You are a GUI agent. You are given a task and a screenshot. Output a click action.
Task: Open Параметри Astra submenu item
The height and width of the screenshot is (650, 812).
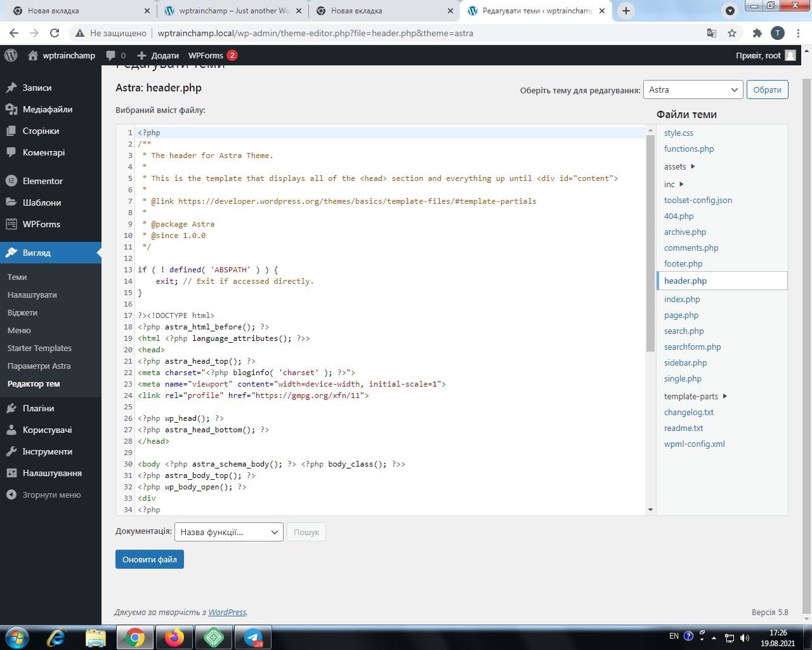(39, 366)
